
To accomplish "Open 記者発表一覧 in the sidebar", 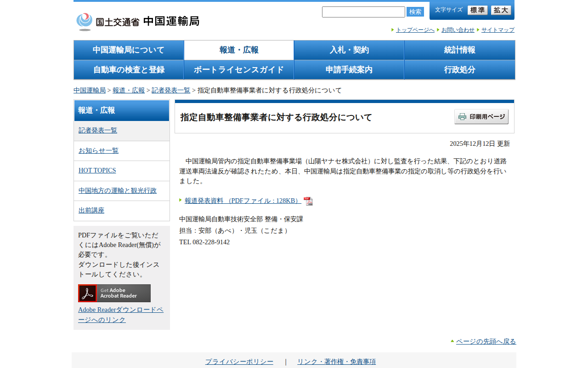I will [x=98, y=130].
